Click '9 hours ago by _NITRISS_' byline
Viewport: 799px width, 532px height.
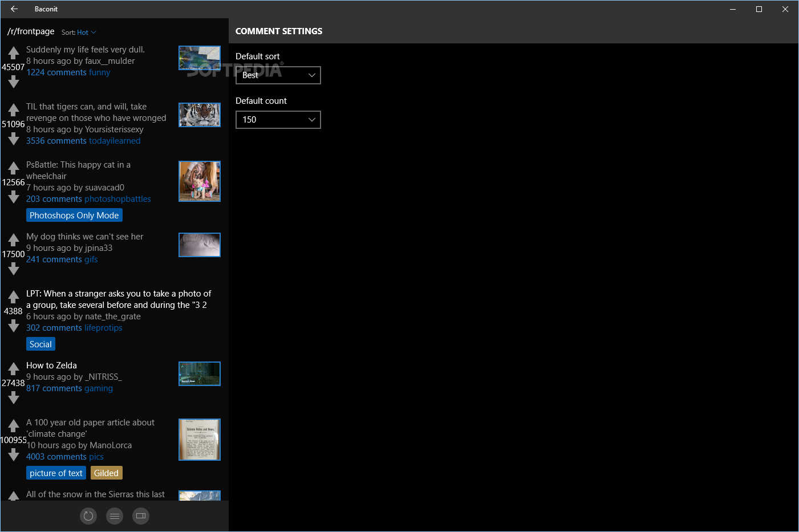tap(74, 377)
